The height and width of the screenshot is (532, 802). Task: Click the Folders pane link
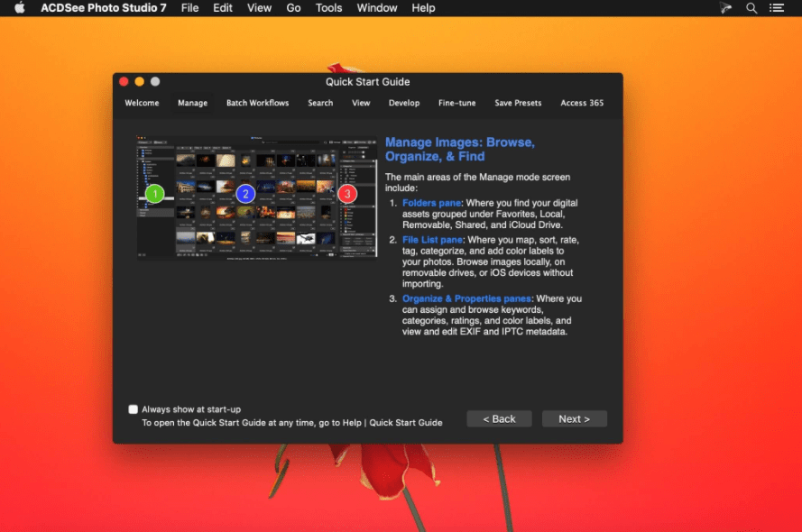(432, 203)
